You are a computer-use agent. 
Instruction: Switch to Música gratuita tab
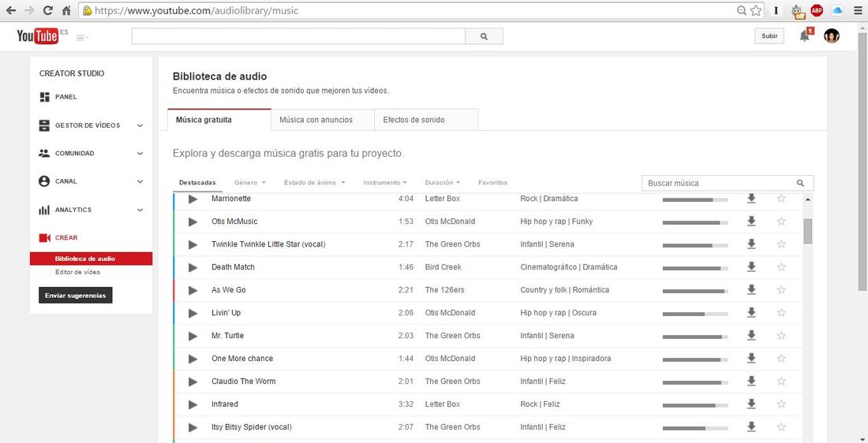[x=219, y=120]
